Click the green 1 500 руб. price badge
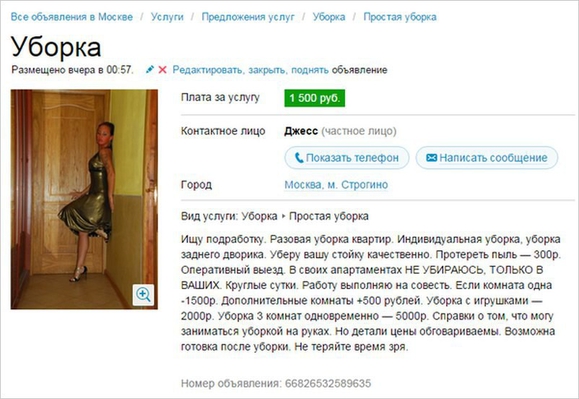This screenshot has width=579, height=399. coord(315,98)
